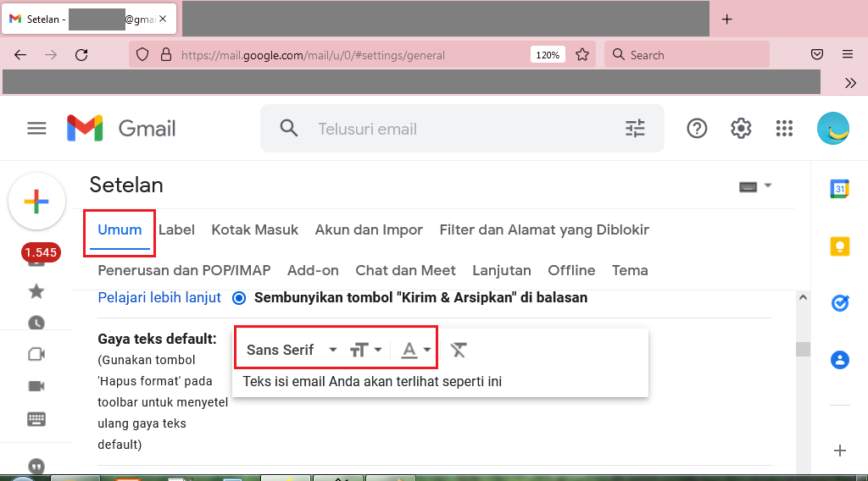
Task: Open the Google account avatar
Action: tap(833, 128)
